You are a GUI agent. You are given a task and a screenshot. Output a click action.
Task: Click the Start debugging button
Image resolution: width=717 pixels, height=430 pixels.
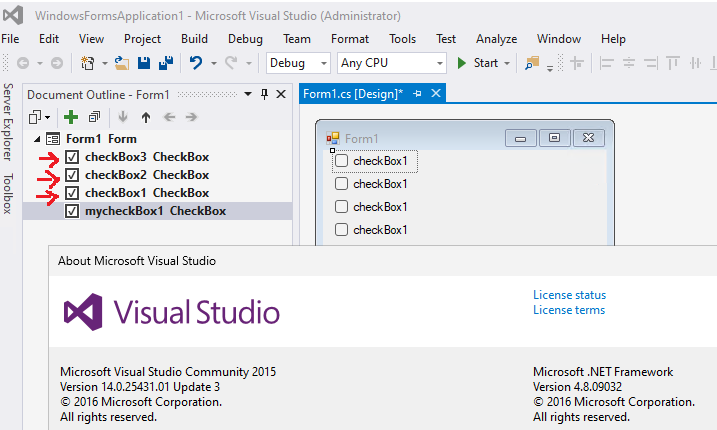click(x=478, y=63)
